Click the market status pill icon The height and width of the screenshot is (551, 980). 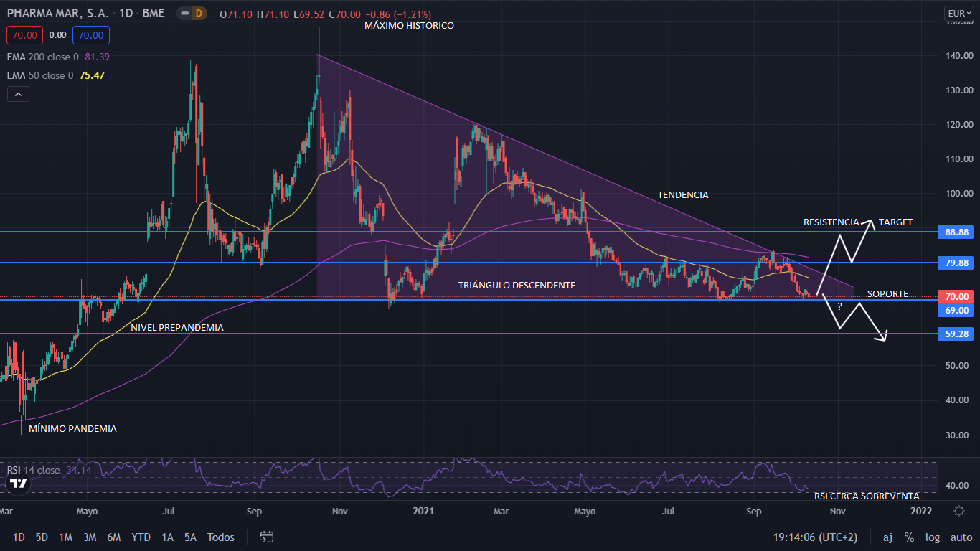(x=184, y=14)
